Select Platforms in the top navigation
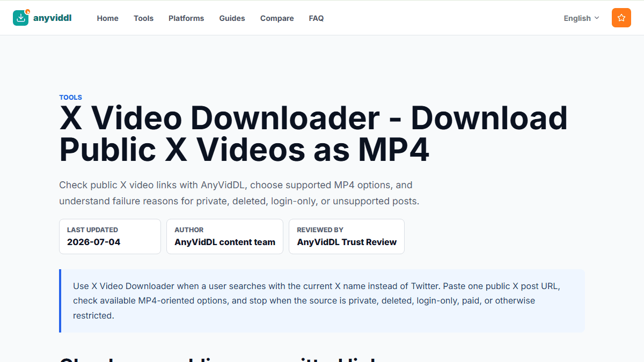This screenshot has height=362, width=644. pyautogui.click(x=186, y=18)
